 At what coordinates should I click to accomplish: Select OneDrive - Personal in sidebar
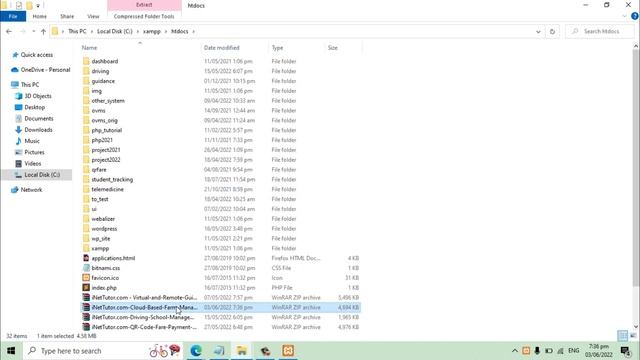tap(45, 70)
